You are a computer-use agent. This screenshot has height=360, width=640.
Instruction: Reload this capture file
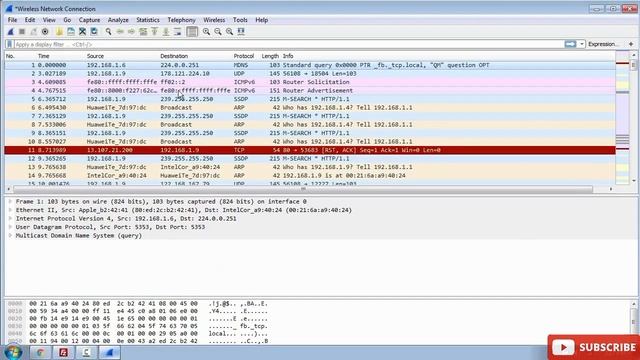point(94,31)
